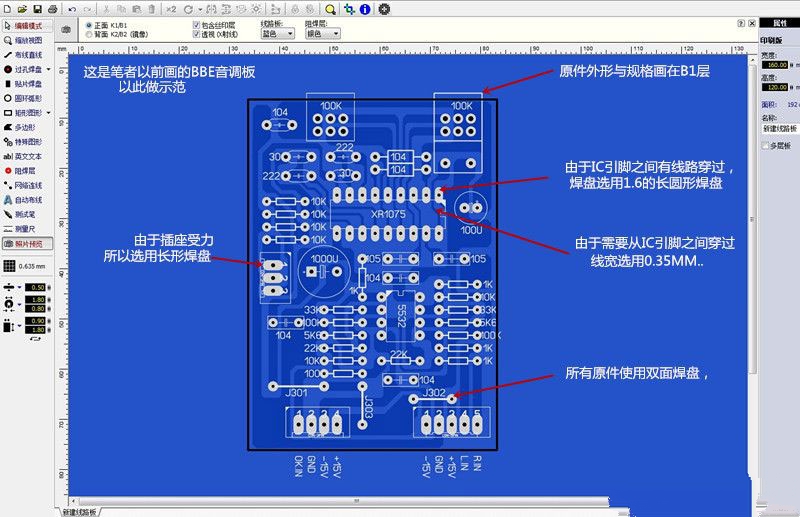
Task: Open the SMD pad size presets dropdown arrow
Action: 19,325
